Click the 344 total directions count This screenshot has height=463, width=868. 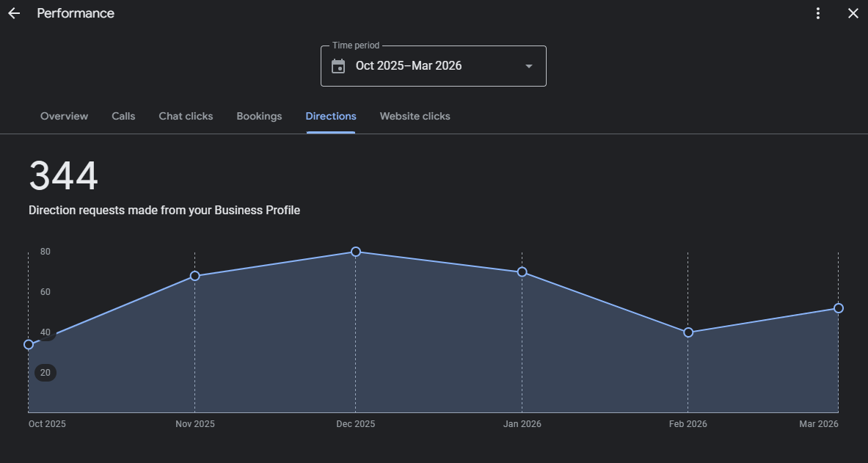[x=63, y=177]
